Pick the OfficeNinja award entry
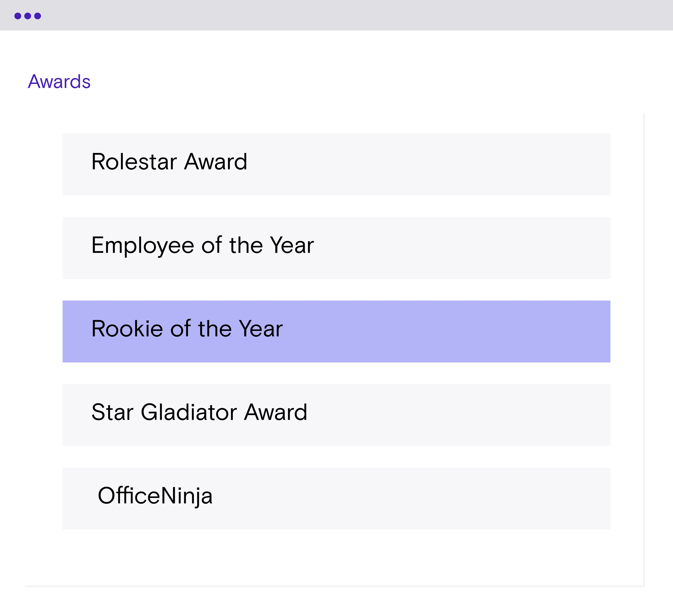673x616 pixels. [x=336, y=498]
